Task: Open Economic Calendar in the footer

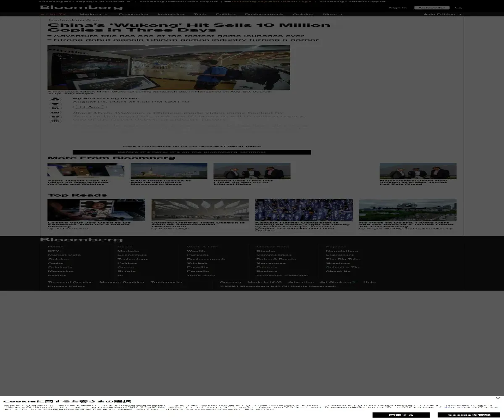Action: [x=282, y=275]
